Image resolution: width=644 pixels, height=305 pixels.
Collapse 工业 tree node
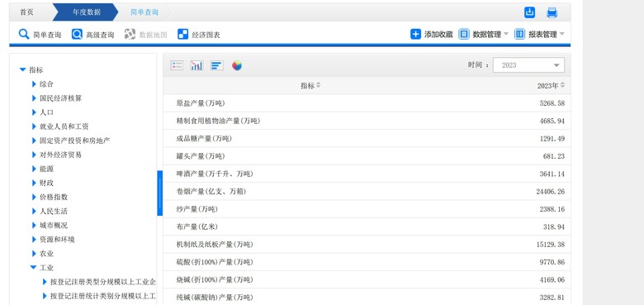point(34,268)
